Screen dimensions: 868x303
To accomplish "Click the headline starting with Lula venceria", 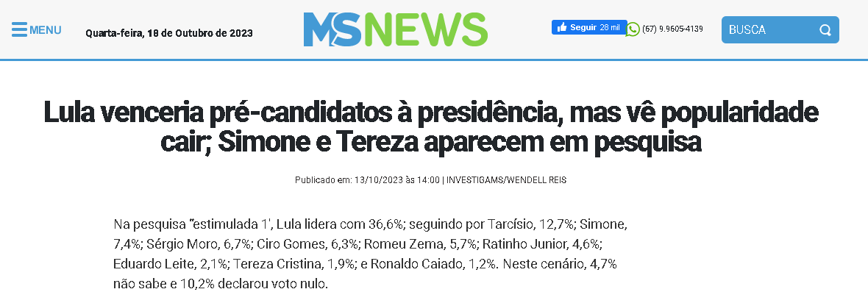I will pos(430,114).
